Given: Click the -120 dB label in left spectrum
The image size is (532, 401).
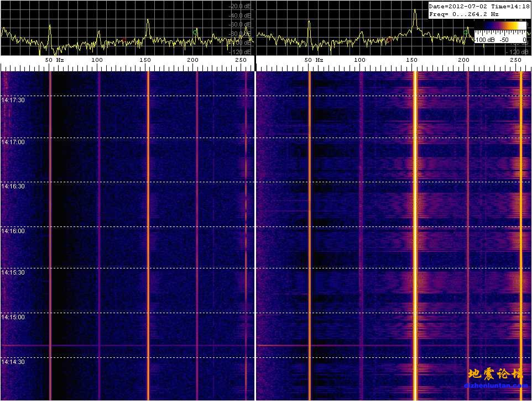Looking at the screenshot, I should click(x=239, y=52).
